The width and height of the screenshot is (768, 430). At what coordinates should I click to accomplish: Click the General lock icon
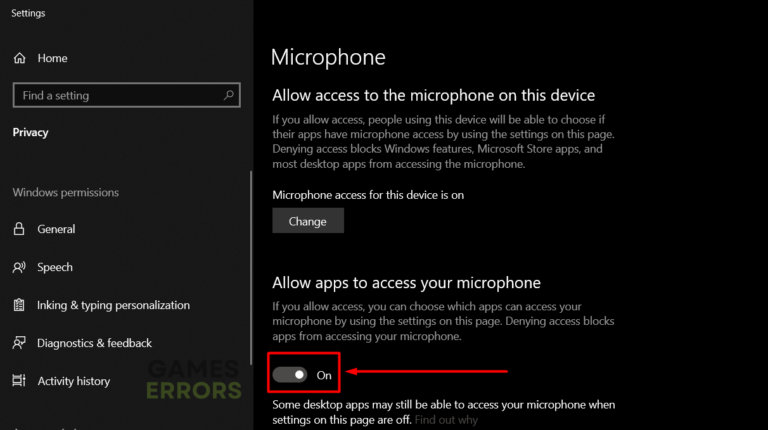pyautogui.click(x=19, y=229)
